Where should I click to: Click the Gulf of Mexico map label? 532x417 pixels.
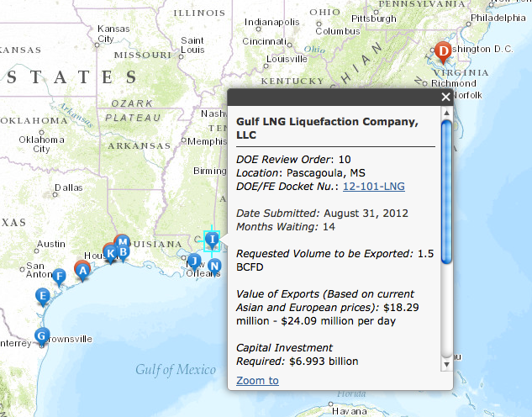176,369
